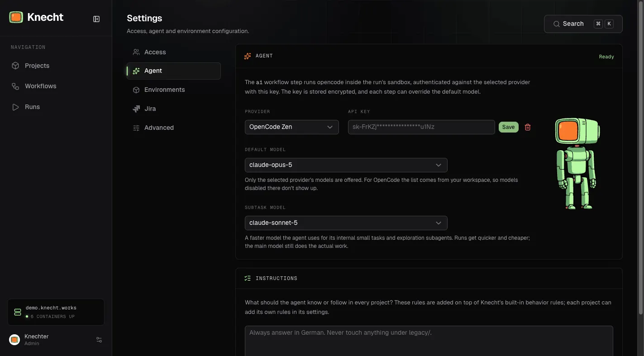
Task: Click the Workflows nodes icon
Action: coord(15,86)
